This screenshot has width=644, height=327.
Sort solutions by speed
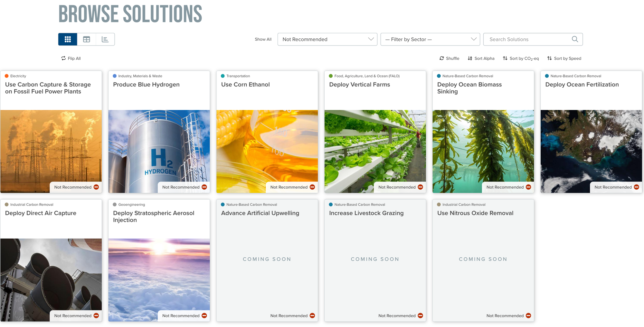[564, 58]
